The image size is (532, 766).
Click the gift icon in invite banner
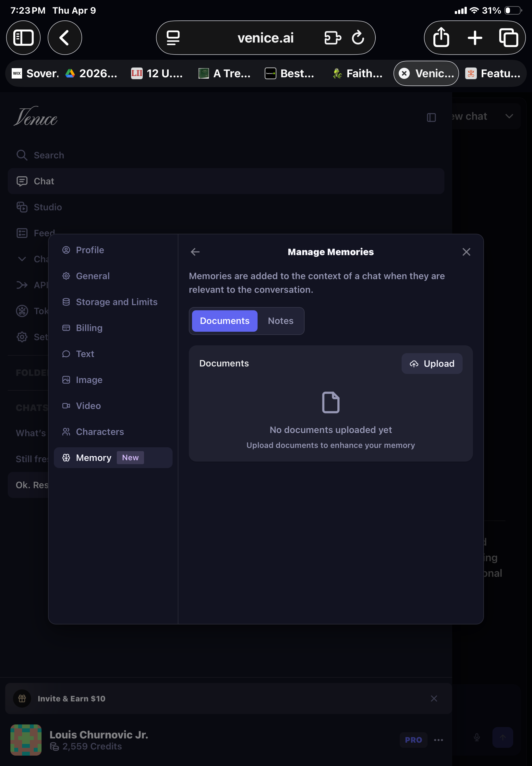pyautogui.click(x=22, y=698)
